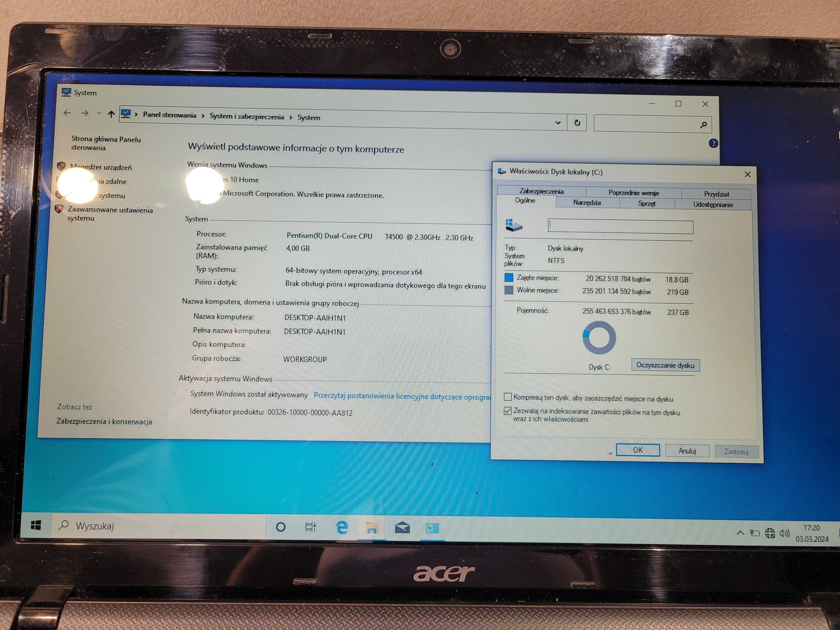
Task: Focus the Control Panel search box
Action: pos(652,124)
